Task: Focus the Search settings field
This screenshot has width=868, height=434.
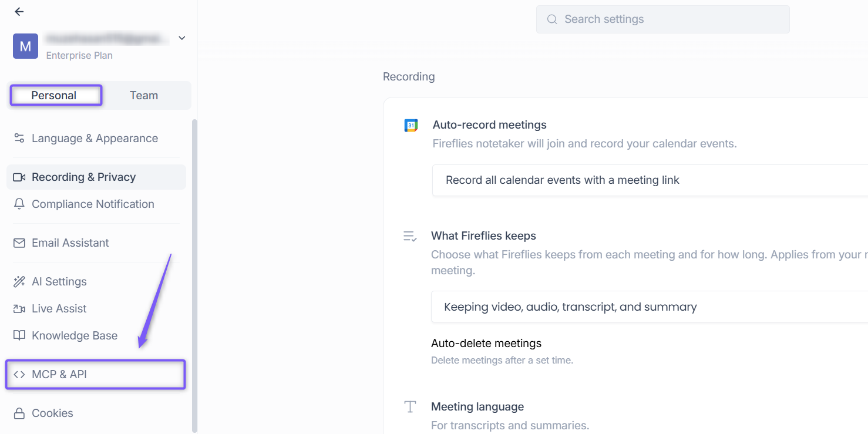Action: pyautogui.click(x=662, y=19)
